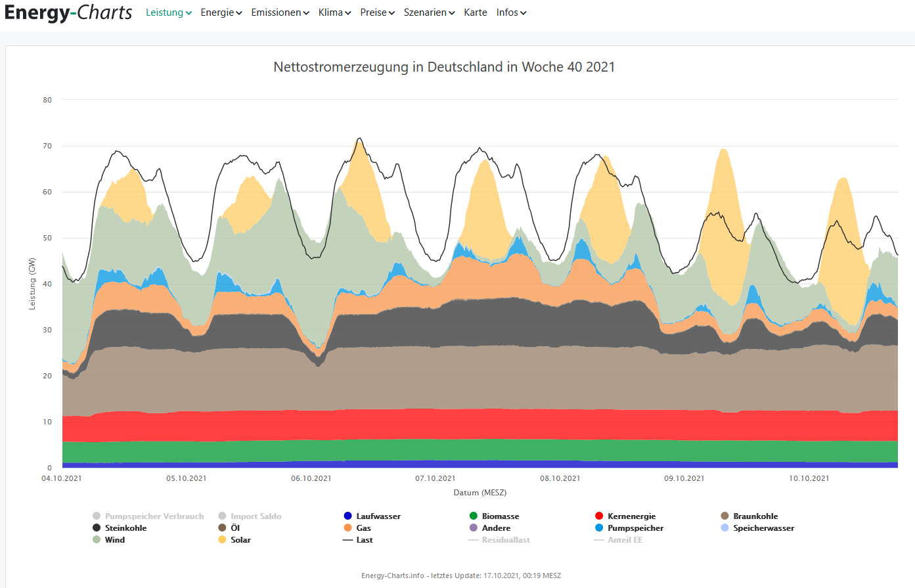
Task: Toggle the Kernenergie legend entry
Action: pyautogui.click(x=625, y=516)
